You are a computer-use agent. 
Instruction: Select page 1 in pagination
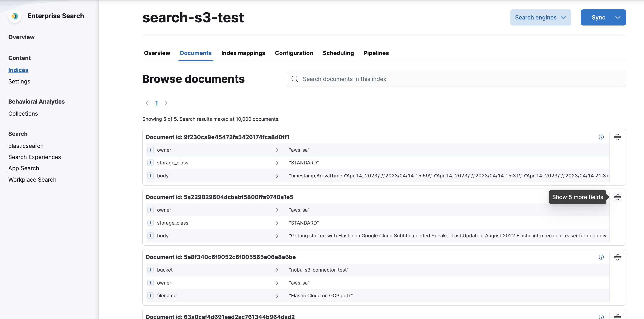(157, 103)
